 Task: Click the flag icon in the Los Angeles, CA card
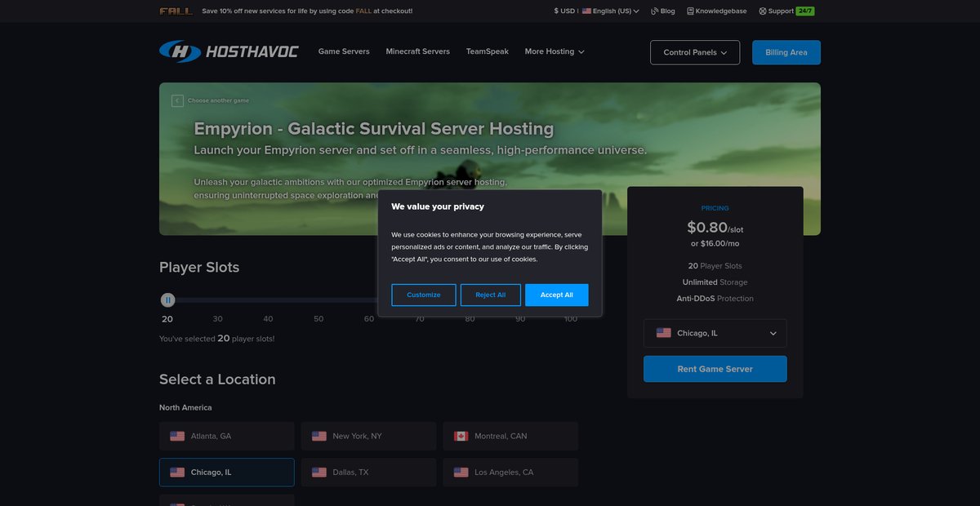coord(461,472)
